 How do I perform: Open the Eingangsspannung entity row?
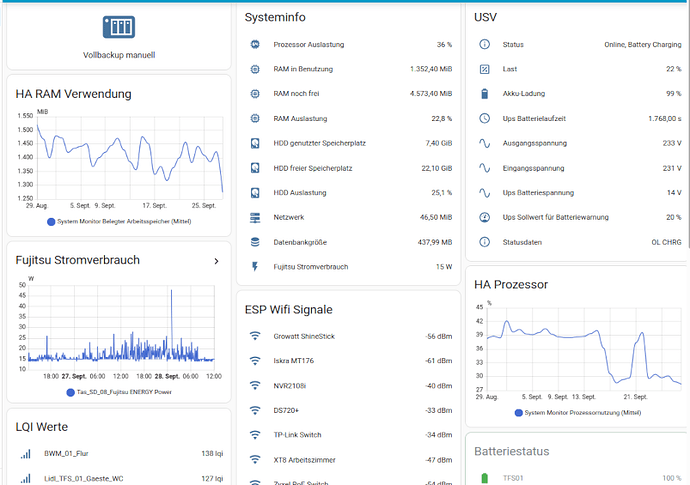pos(578,168)
